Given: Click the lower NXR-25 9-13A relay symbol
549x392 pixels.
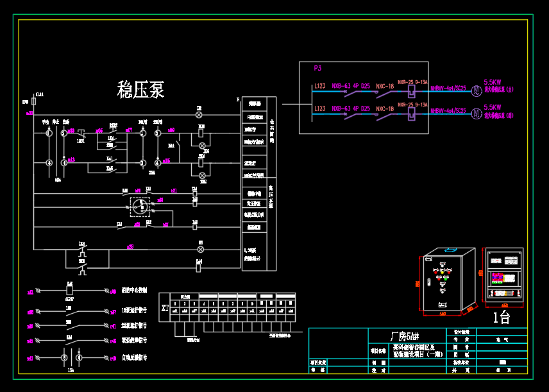Looking at the screenshot, I should pos(411,113).
